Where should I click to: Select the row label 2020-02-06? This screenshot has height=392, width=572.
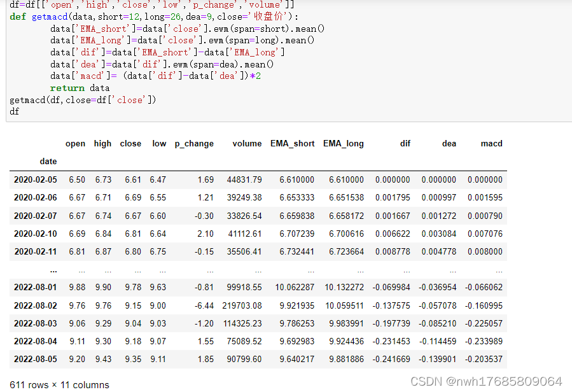(36, 197)
